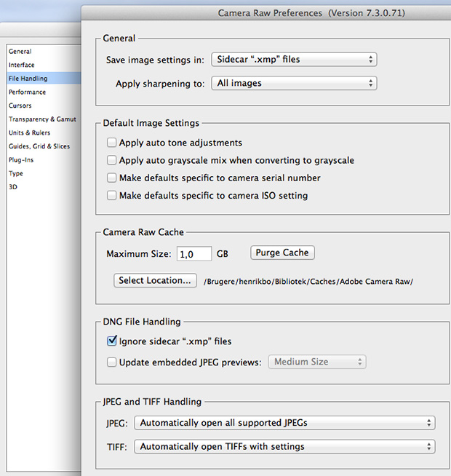Open the JPEG handling dropdown
Viewport: 451px width, 476px height.
click(284, 423)
